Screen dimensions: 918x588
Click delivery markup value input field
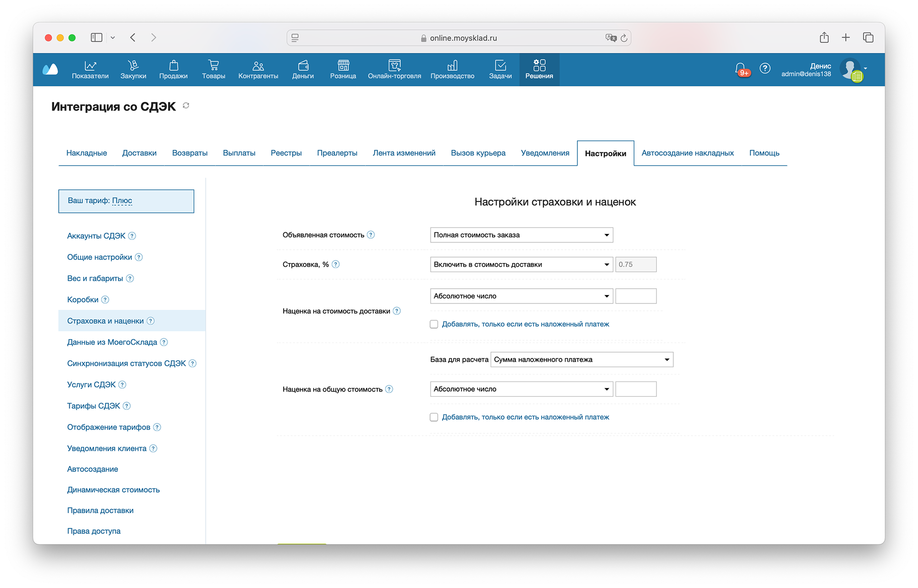pyautogui.click(x=635, y=296)
